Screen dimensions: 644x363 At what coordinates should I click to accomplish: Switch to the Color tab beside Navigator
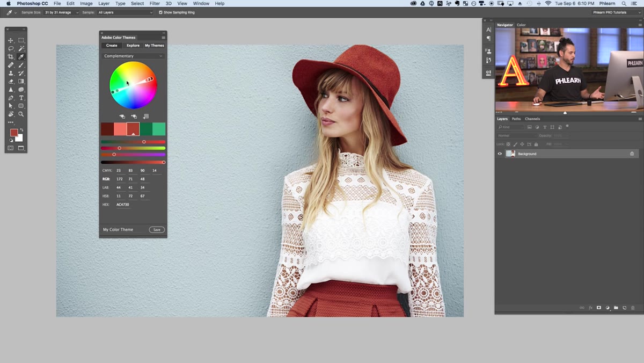(x=521, y=25)
